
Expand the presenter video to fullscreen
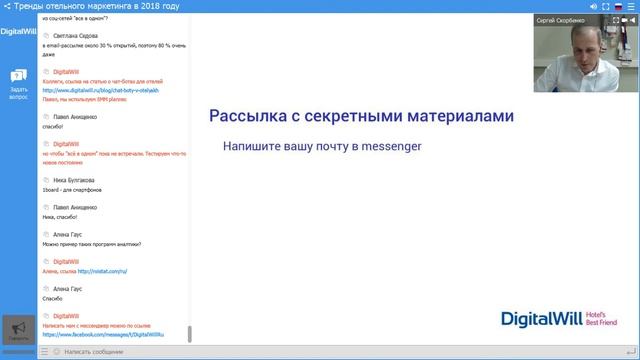click(616, 20)
